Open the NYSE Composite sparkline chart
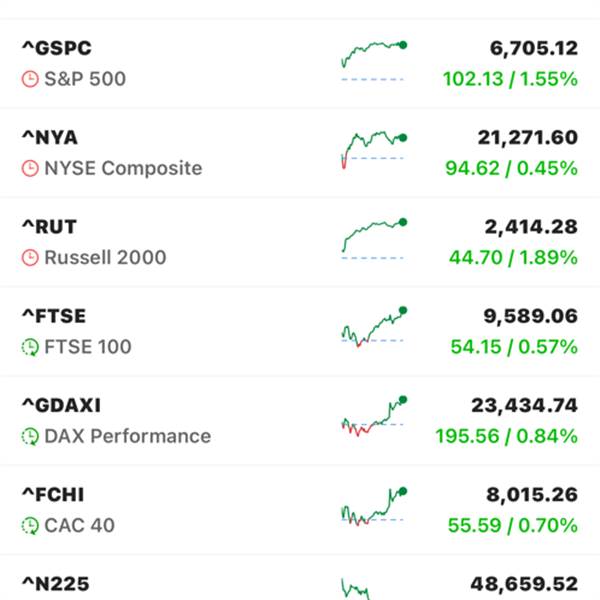 [x=373, y=149]
